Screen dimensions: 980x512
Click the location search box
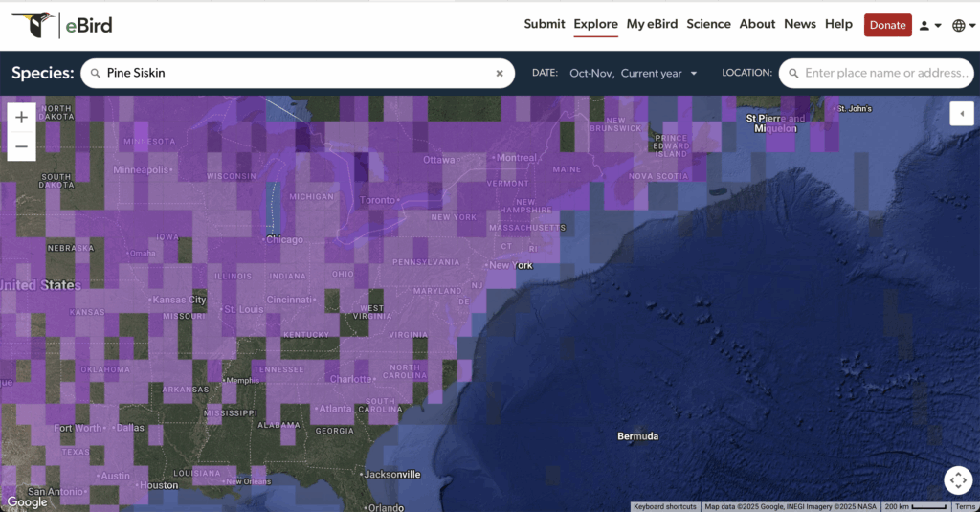click(885, 73)
